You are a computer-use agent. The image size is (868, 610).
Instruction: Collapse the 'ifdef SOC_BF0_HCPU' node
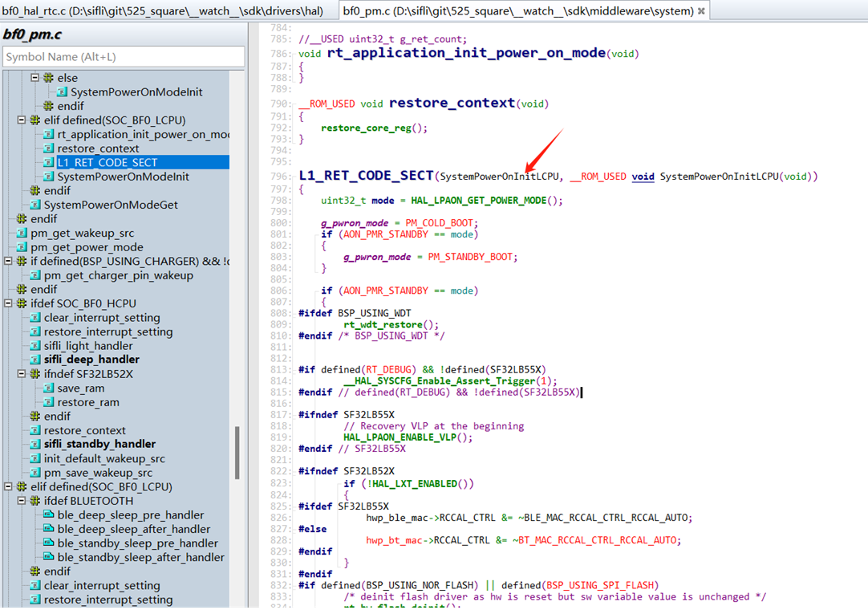coord(8,303)
